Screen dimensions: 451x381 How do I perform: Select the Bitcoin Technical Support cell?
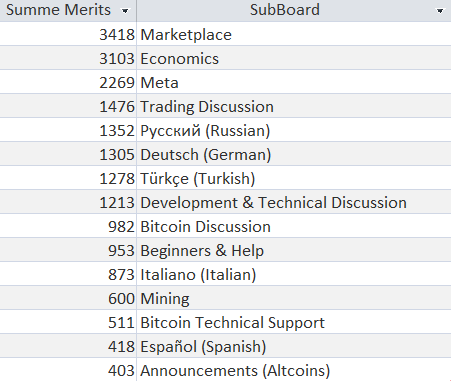click(x=294, y=322)
